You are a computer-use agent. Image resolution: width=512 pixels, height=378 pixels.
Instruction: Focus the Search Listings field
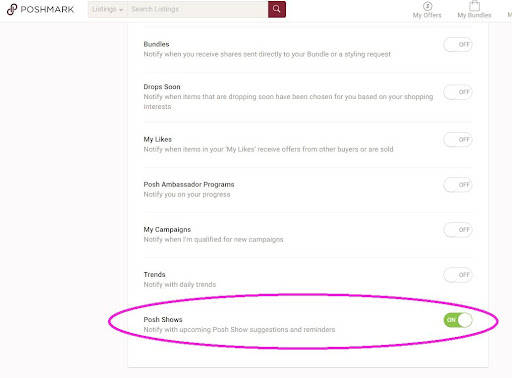pyautogui.click(x=198, y=9)
